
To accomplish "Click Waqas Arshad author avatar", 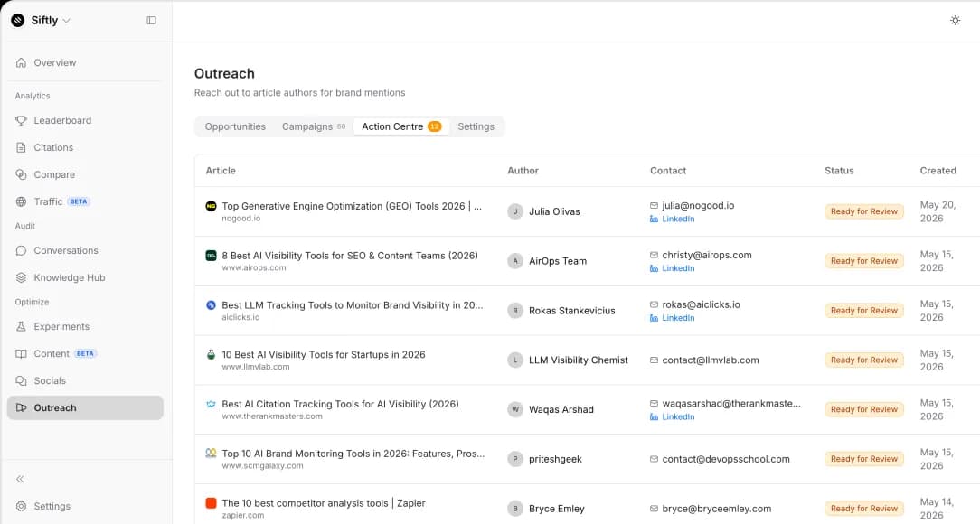I will [515, 409].
